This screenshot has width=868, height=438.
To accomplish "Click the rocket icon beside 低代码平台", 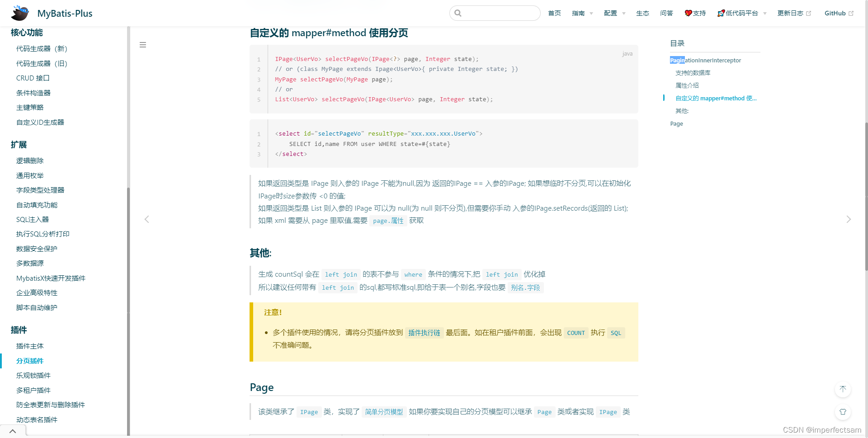I will click(721, 13).
